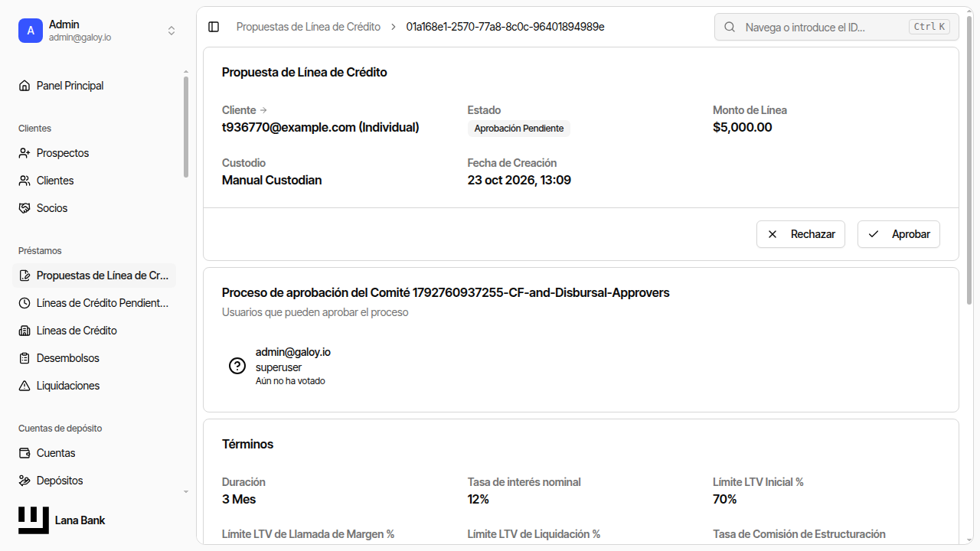Click the Depósitos coins icon
The width and height of the screenshot is (980, 551).
click(x=24, y=481)
